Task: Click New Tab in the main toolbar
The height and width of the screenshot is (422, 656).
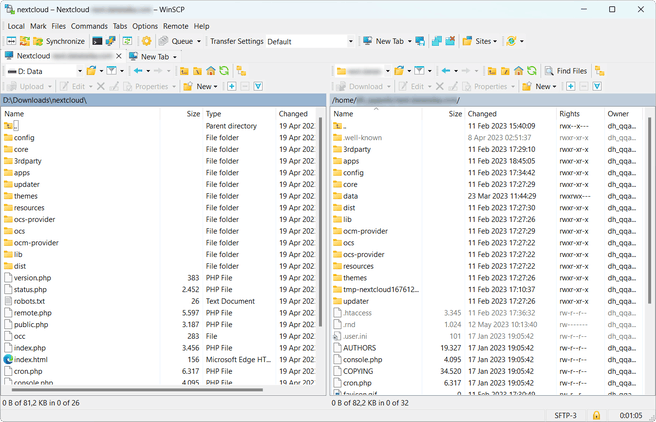Action: (384, 41)
